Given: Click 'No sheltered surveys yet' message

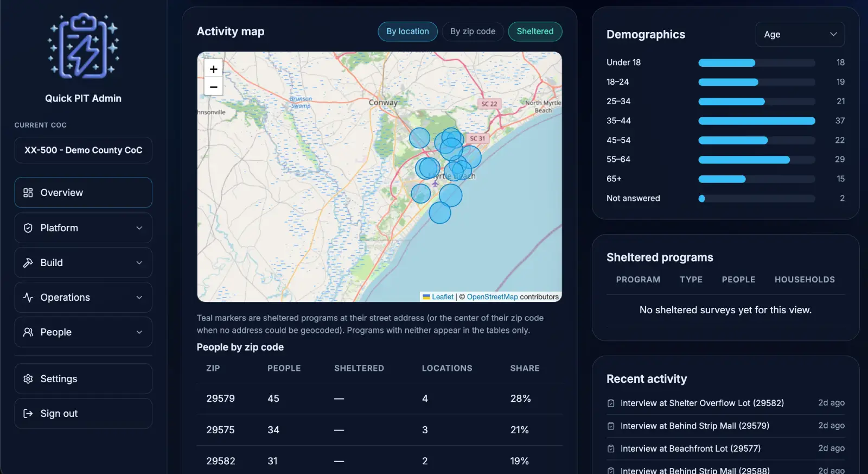Looking at the screenshot, I should coord(725,310).
